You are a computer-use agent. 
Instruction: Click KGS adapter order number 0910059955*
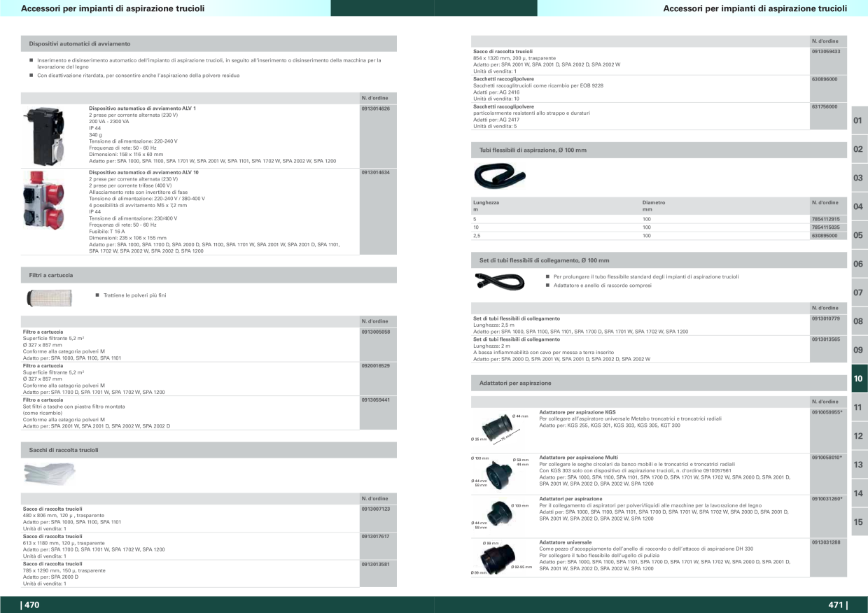(827, 412)
